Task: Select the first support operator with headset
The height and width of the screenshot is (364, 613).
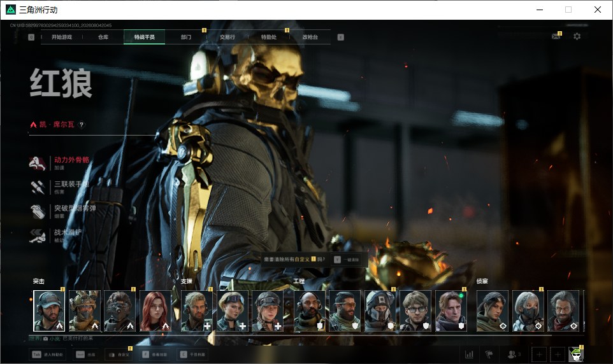Action: click(x=197, y=311)
